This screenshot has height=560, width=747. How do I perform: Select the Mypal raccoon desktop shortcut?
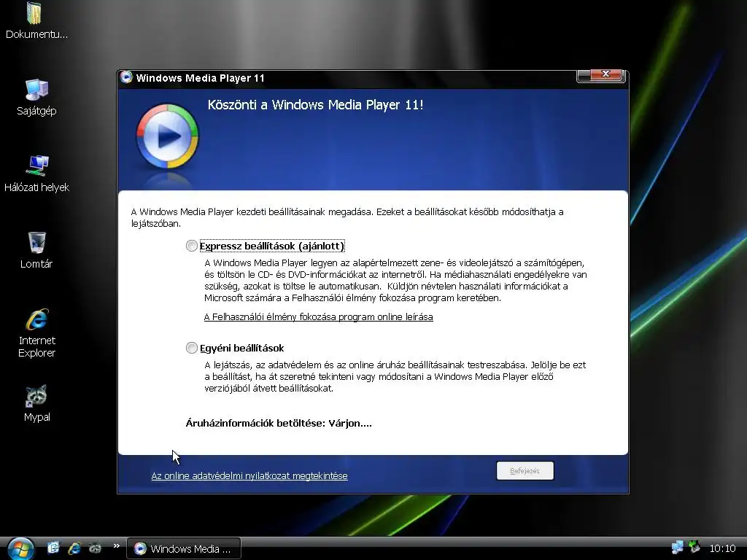36,396
